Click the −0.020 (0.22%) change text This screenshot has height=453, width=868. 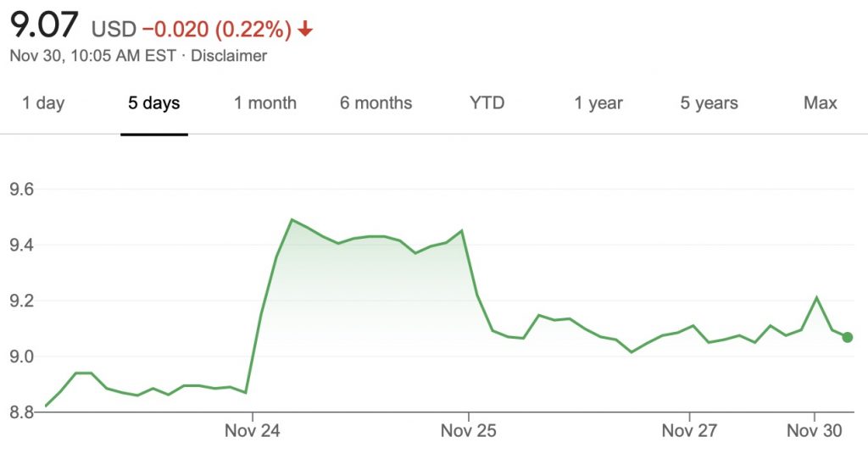(x=216, y=30)
